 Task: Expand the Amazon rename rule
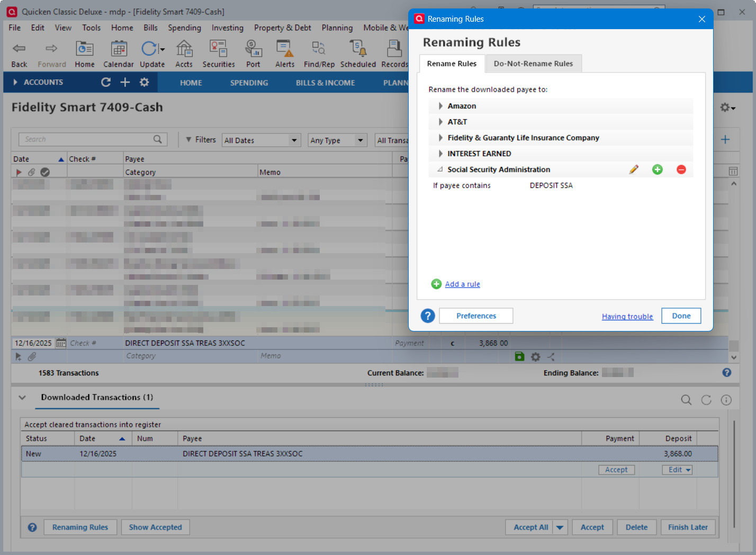coord(440,106)
